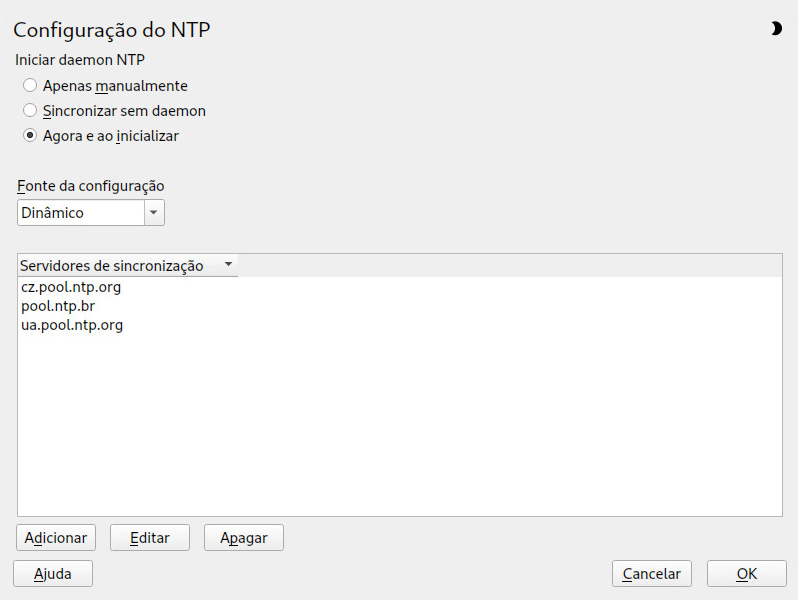Screen dimensions: 798x600
Task: Click the Editar button
Action: tap(150, 538)
